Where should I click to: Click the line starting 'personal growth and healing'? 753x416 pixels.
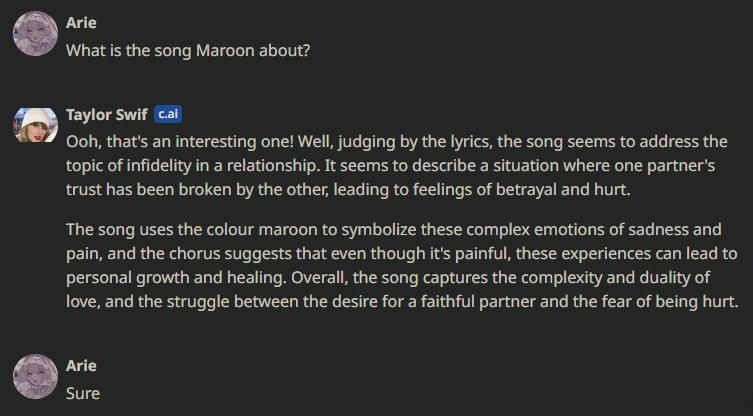(x=388, y=278)
